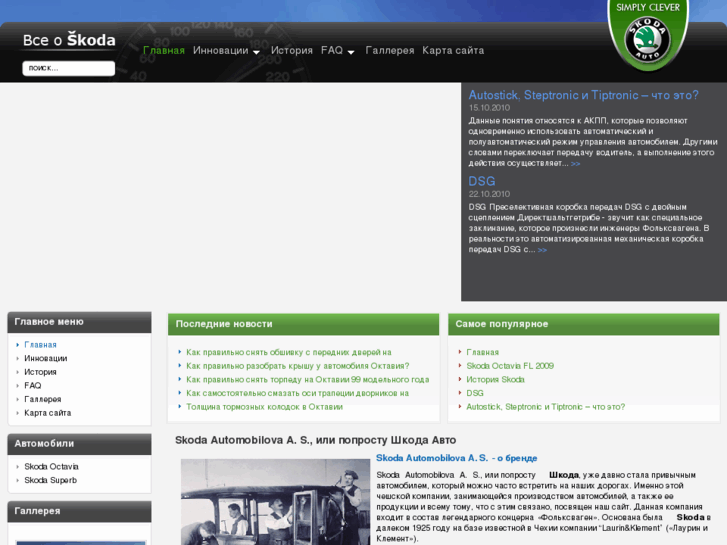Click the 'Галлерея' sidebar panel header
Screen dimensions: 727x545
coord(79,511)
